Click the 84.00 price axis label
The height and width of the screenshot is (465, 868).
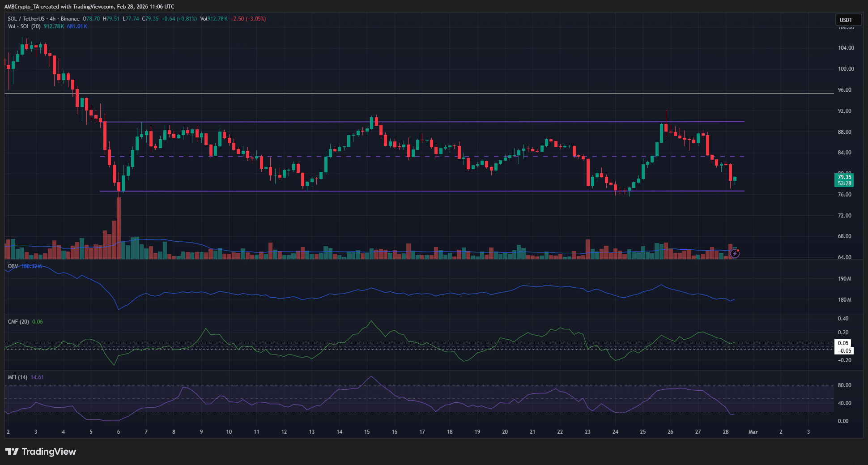[845, 153]
